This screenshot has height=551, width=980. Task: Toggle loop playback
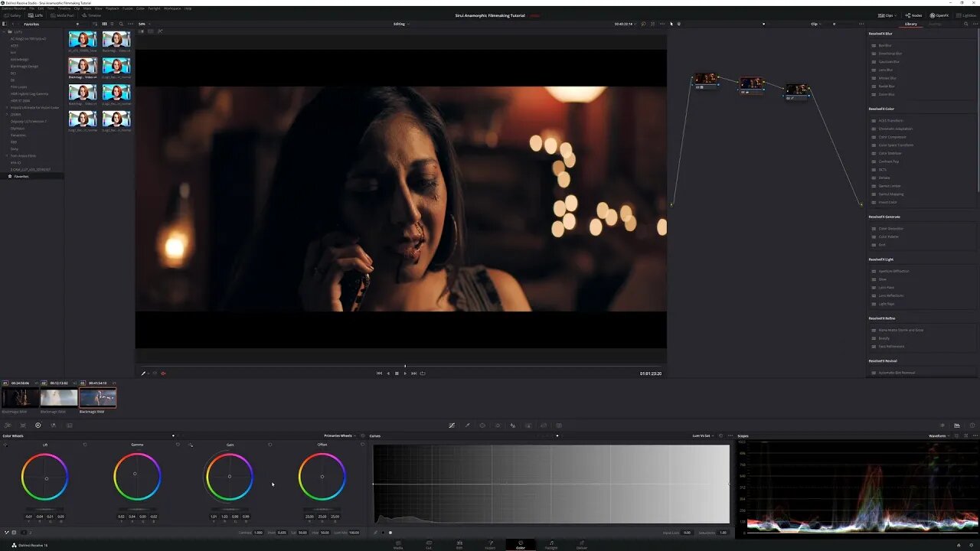(423, 373)
